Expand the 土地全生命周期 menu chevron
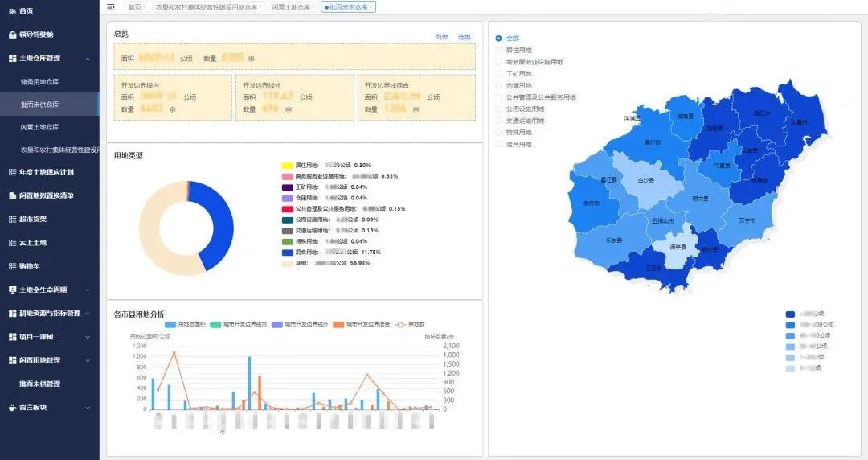 (88, 290)
